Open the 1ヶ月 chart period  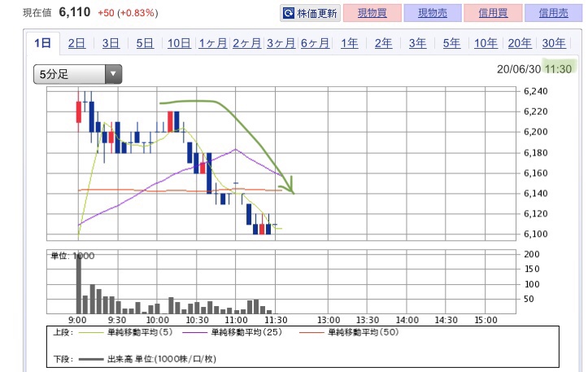(x=213, y=43)
